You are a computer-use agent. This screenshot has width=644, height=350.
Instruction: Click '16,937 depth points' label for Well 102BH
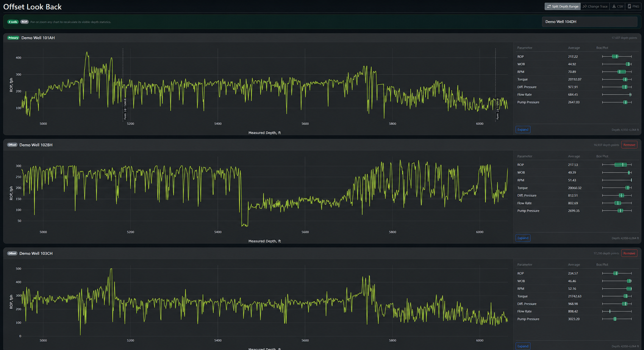pos(606,145)
